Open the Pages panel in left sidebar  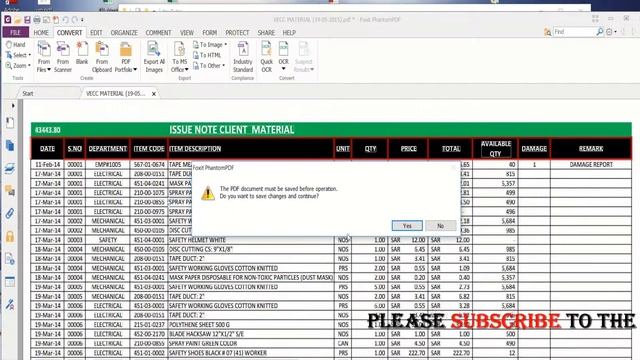tap(10, 146)
